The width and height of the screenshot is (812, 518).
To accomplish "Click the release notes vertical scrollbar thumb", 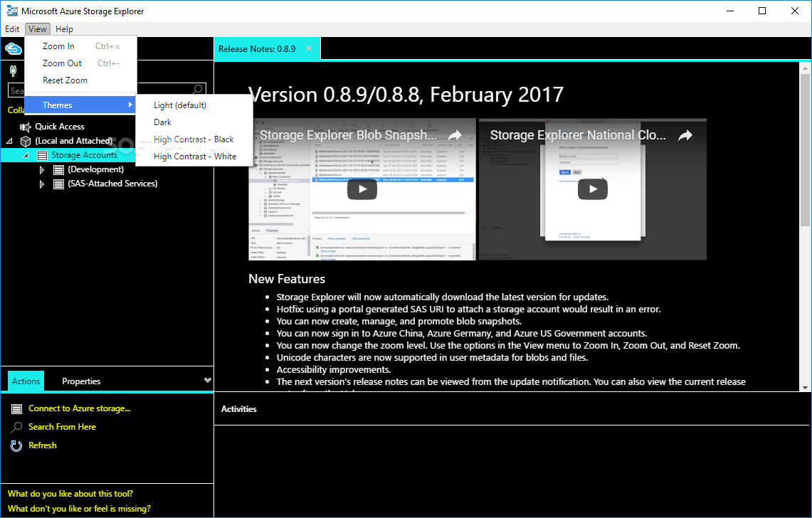I will coord(805,149).
